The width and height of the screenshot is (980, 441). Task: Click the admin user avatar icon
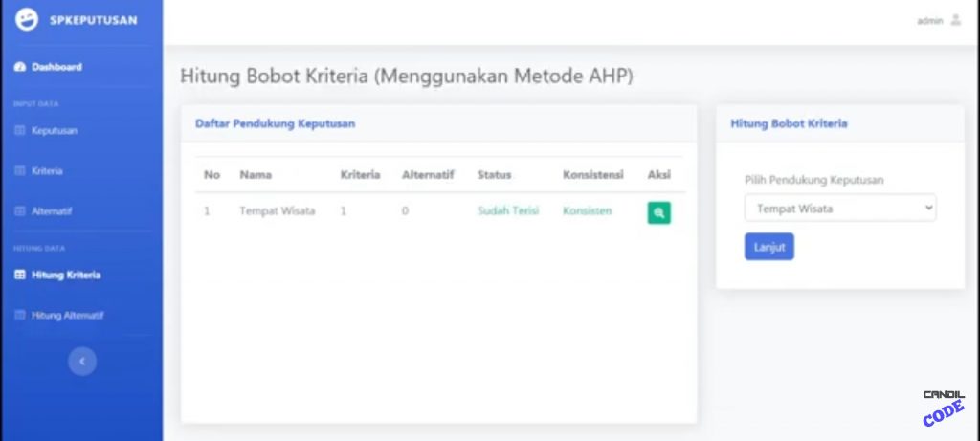pyautogui.click(x=955, y=20)
